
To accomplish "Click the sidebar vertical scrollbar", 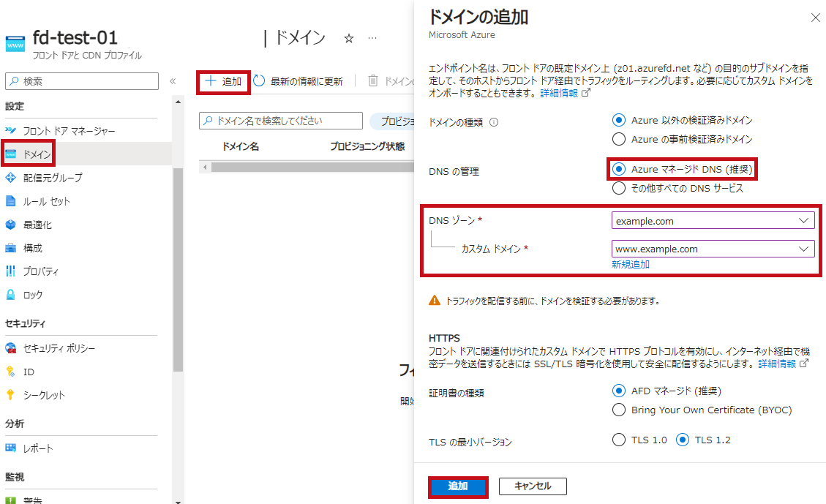I will (178, 270).
